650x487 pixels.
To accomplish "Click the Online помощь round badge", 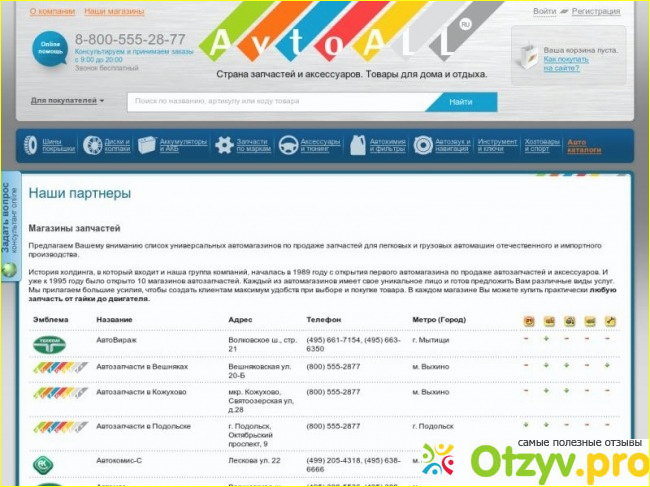I will coord(49,49).
